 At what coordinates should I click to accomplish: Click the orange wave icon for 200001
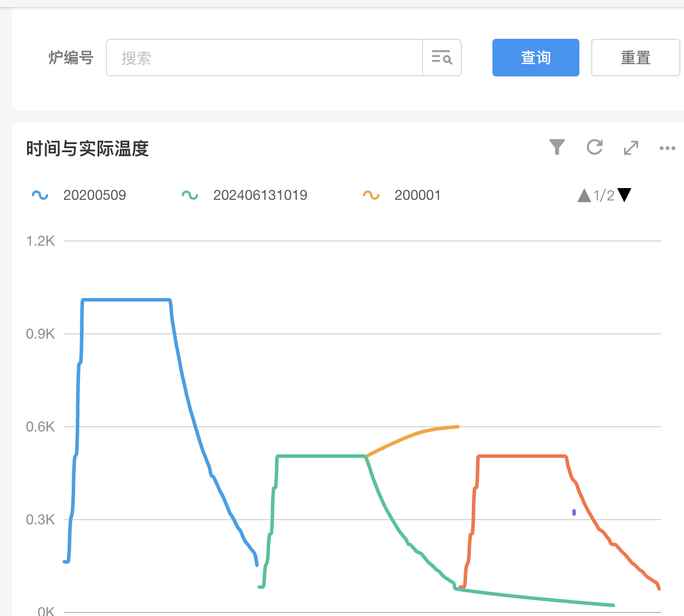(371, 195)
